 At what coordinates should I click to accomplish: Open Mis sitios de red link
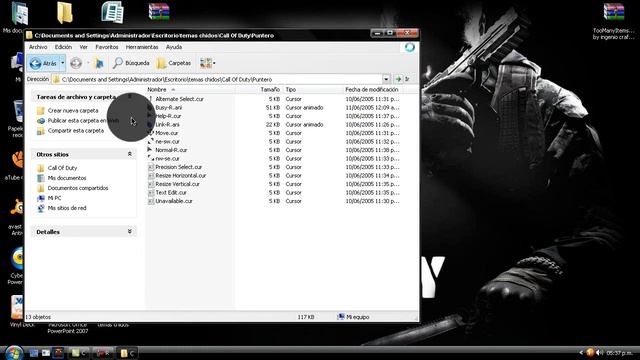point(67,208)
